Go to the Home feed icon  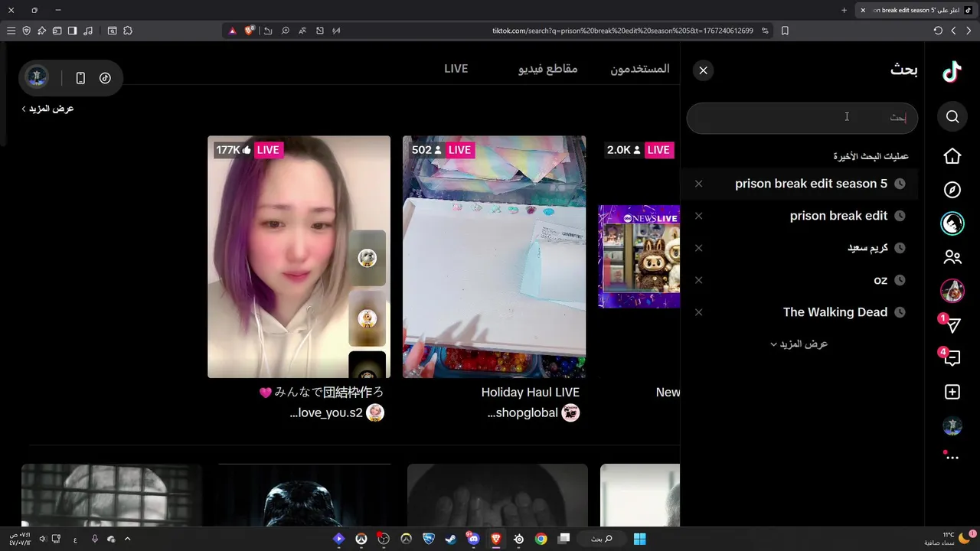pyautogui.click(x=952, y=156)
